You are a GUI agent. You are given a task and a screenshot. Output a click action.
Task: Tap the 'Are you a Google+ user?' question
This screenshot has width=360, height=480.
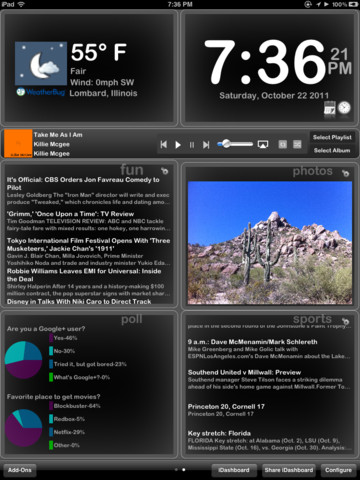tap(46, 329)
